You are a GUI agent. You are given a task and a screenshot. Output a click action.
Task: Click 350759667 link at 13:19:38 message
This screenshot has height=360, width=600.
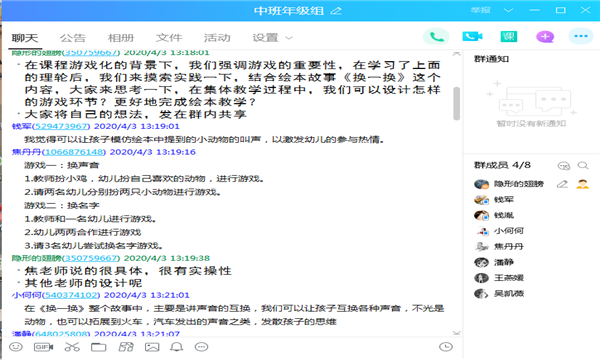pos(91,258)
